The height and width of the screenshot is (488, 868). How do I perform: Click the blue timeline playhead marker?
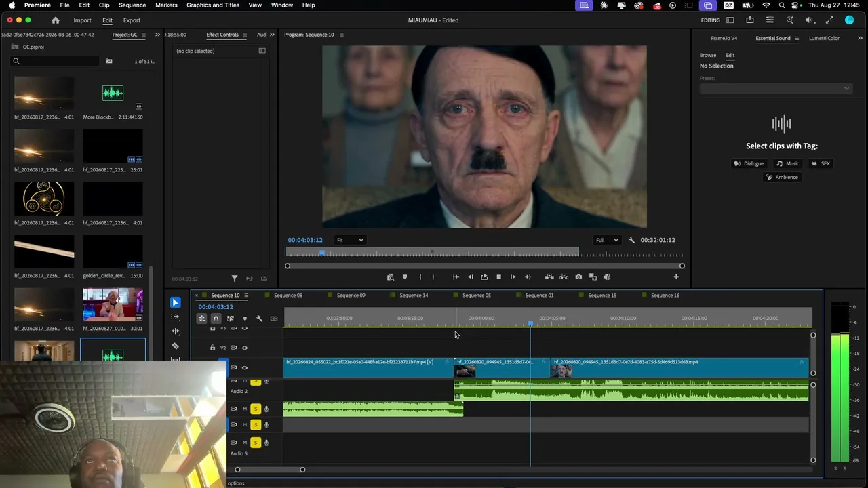(530, 323)
